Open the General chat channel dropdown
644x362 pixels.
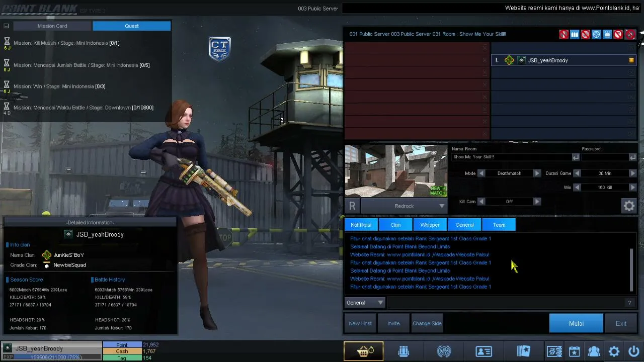[x=365, y=303]
